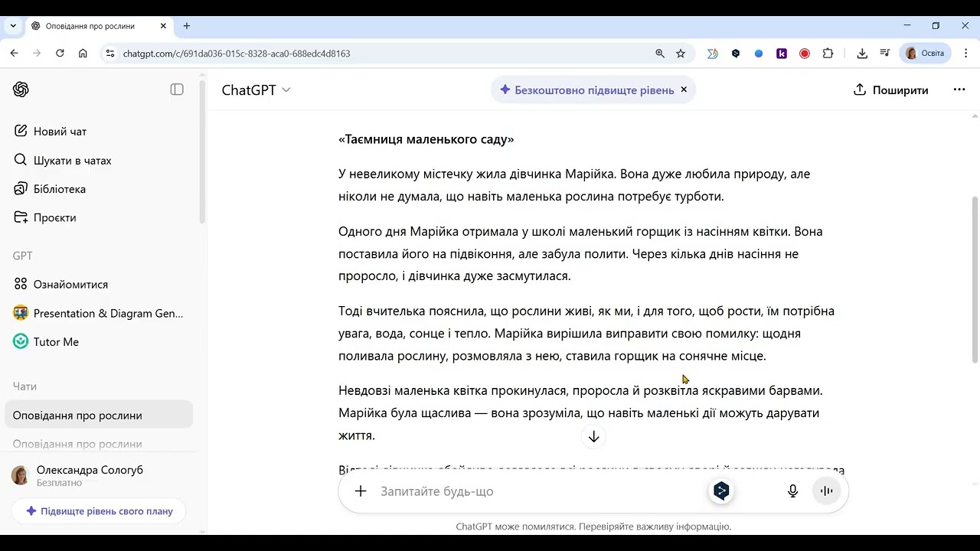
Task: Start voice mode with the waveform icon
Action: (x=826, y=491)
